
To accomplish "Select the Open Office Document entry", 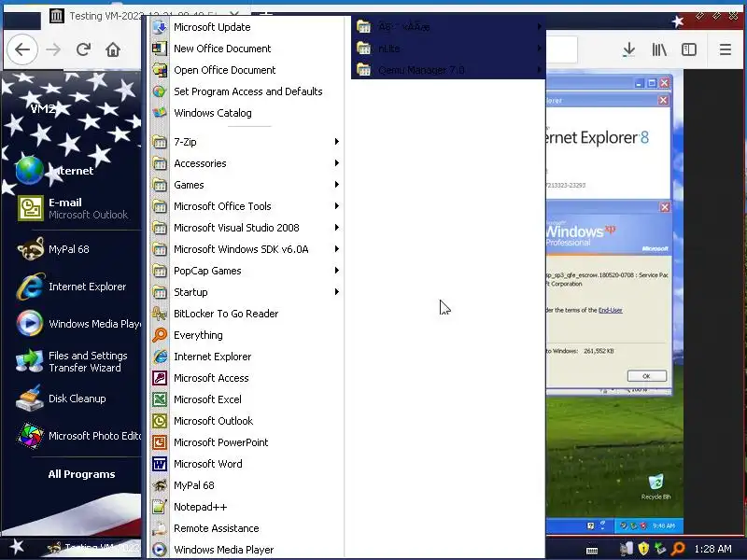I will pos(246,70).
